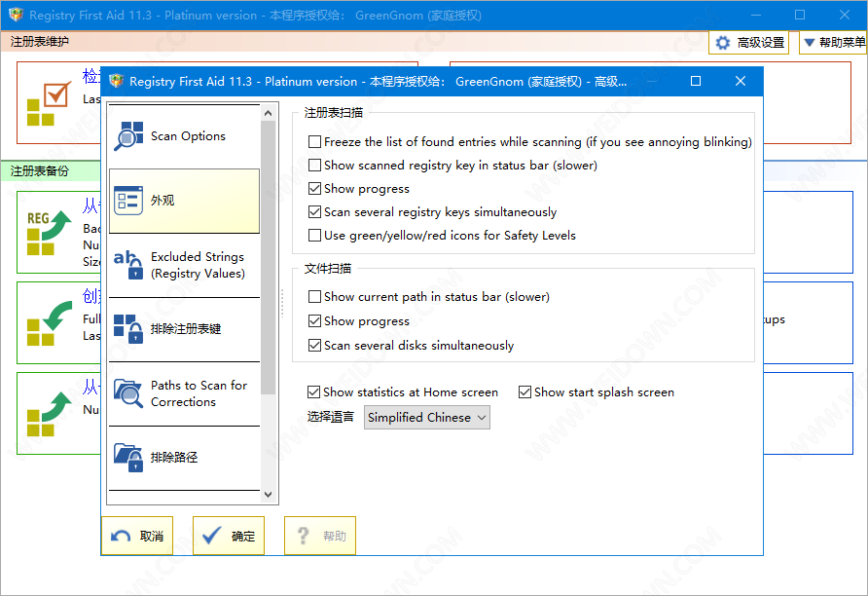This screenshot has width=868, height=596.
Task: Click 高级设置 button in main window
Action: pos(749,43)
